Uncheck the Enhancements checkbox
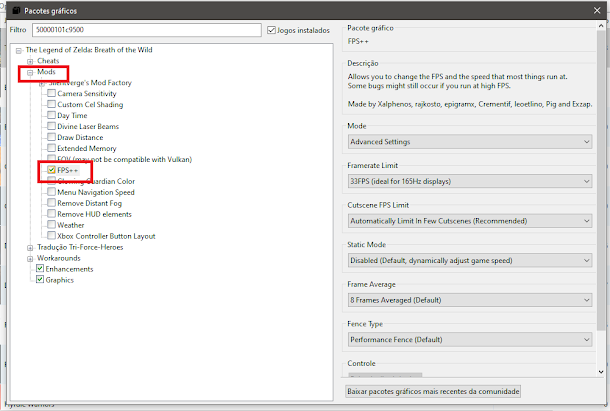 pyautogui.click(x=40, y=269)
